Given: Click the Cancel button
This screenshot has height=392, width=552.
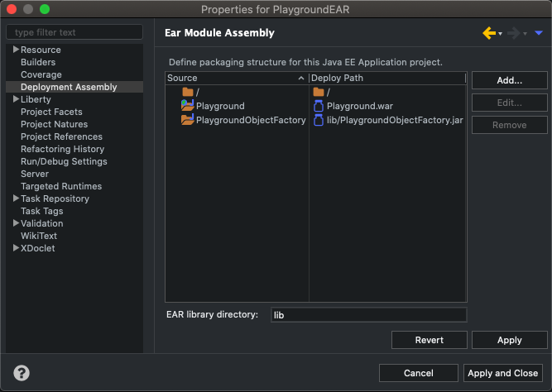Looking at the screenshot, I should point(419,373).
